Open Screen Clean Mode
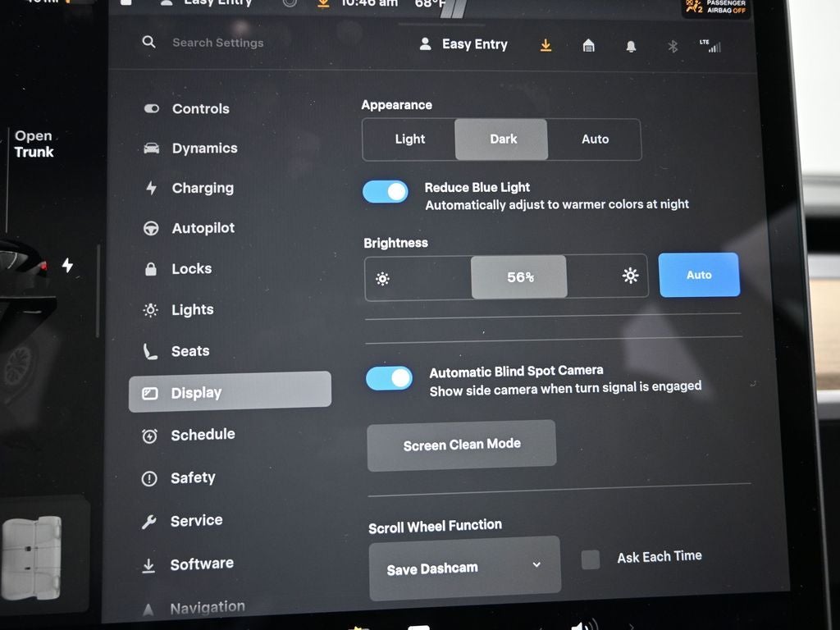Viewport: 840px width, 630px height. pos(461,444)
